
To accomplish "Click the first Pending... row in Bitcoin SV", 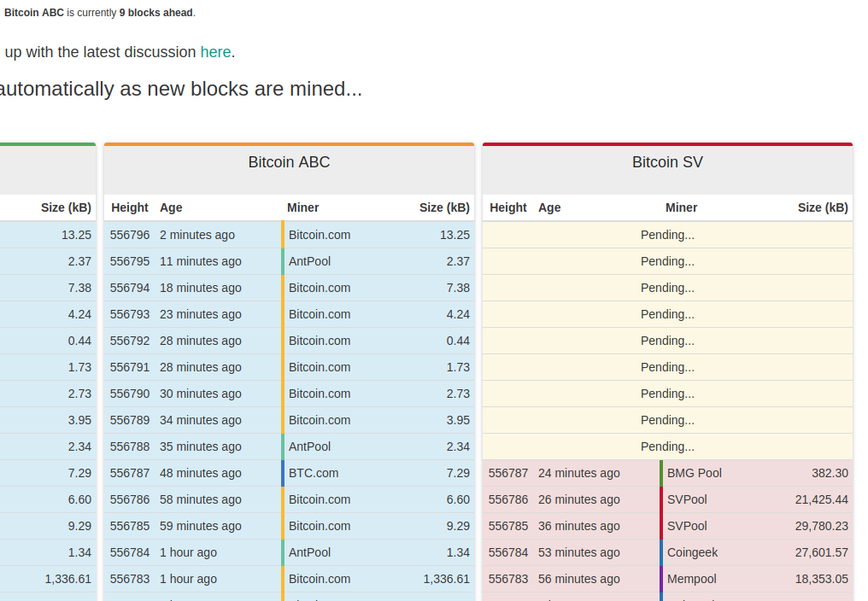I will 667,235.
